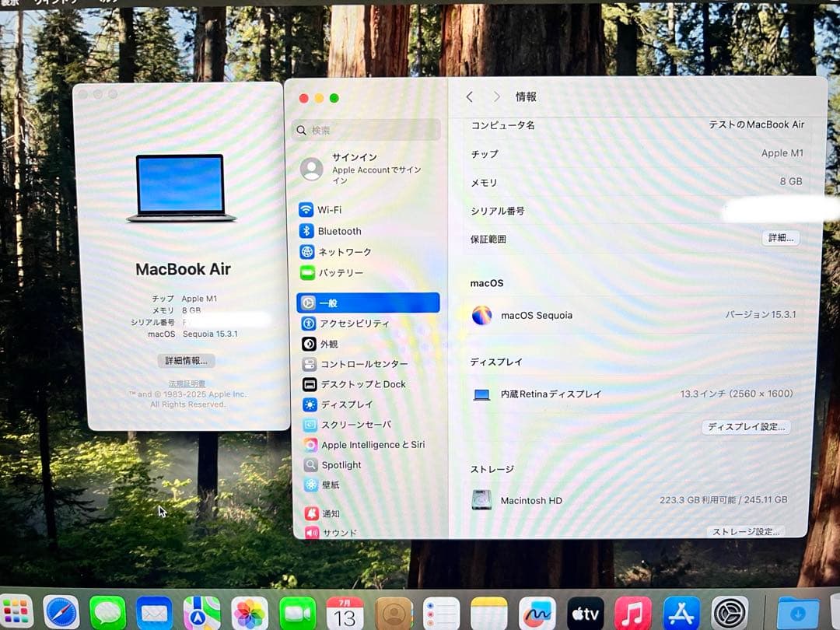Viewport: 840px width, 630px height.
Task: Open Messages from the Dock
Action: pos(108,612)
